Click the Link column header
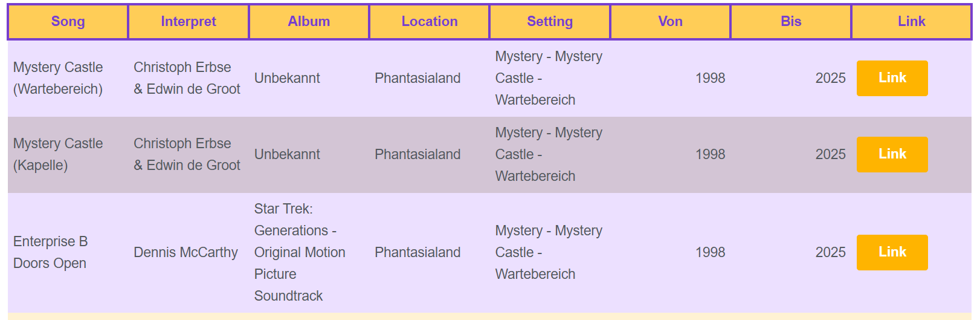 pyautogui.click(x=911, y=22)
